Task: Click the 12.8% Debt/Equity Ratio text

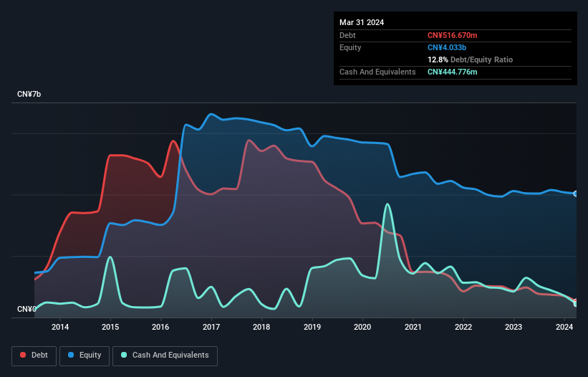Action: (471, 59)
